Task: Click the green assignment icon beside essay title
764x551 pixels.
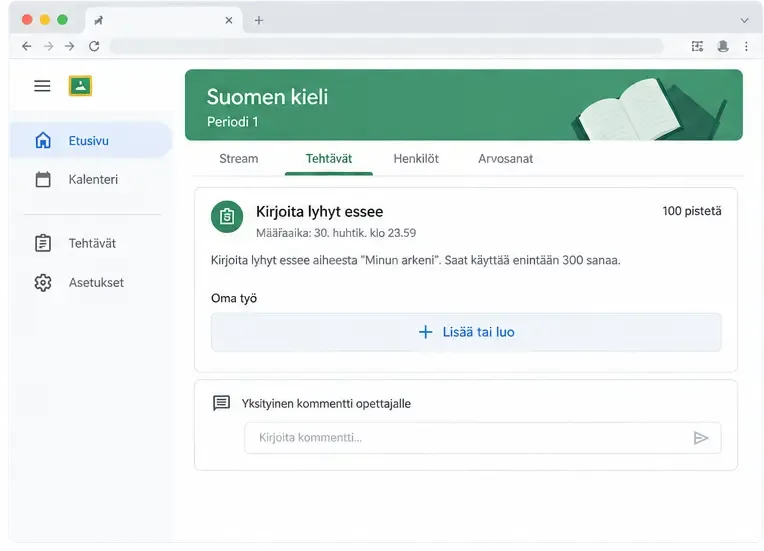Action: click(227, 217)
